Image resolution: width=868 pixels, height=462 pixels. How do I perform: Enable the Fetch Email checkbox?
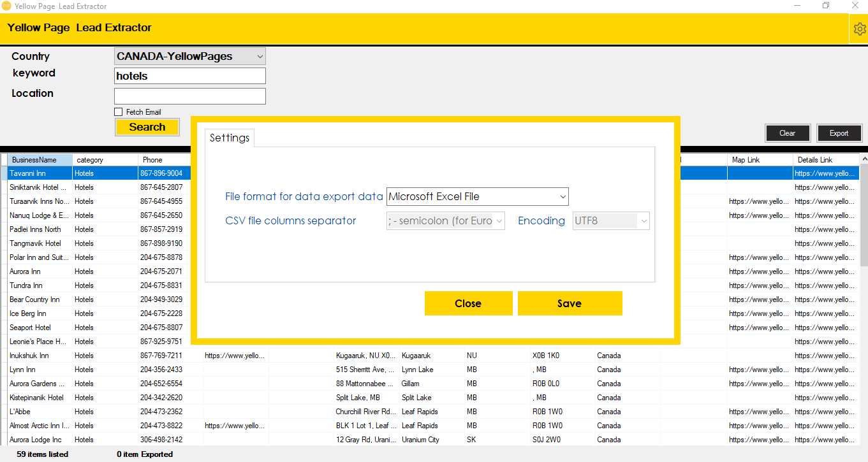click(x=119, y=111)
